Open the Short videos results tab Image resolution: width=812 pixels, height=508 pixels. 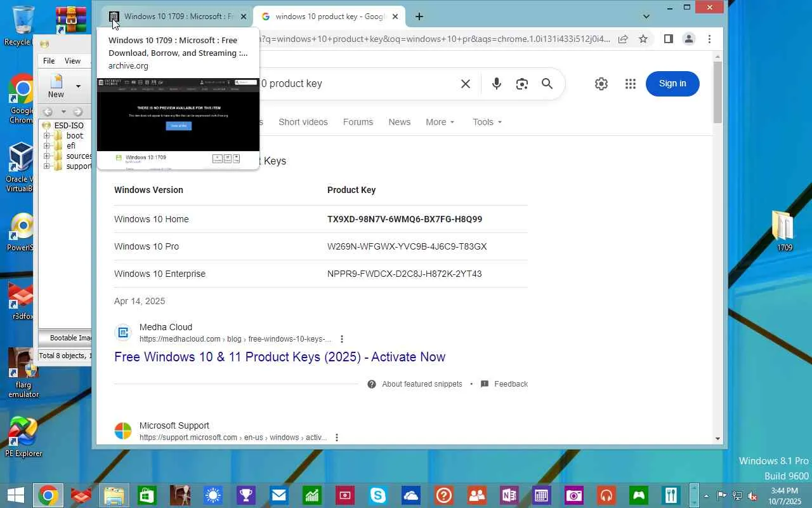[x=303, y=122]
